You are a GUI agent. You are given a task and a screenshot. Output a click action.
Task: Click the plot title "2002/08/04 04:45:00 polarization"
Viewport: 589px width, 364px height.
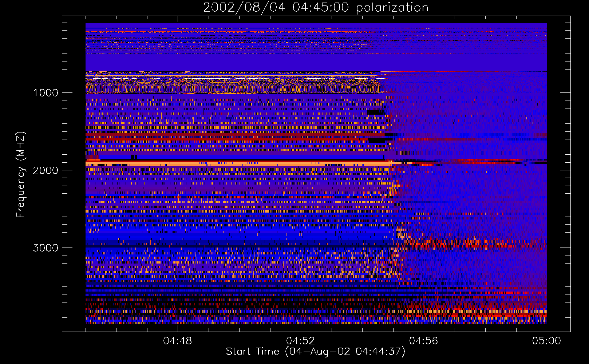pyautogui.click(x=316, y=8)
